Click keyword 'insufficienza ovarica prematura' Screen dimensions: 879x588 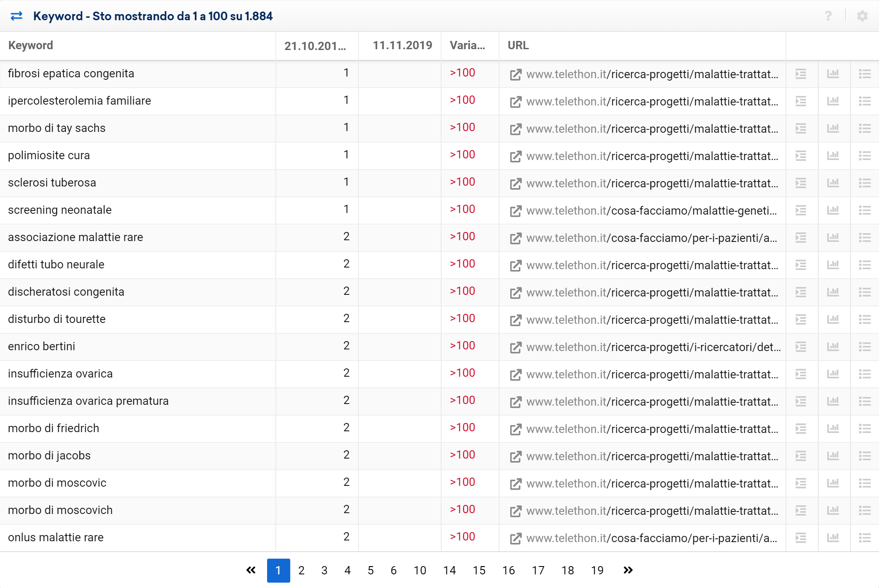(x=88, y=401)
